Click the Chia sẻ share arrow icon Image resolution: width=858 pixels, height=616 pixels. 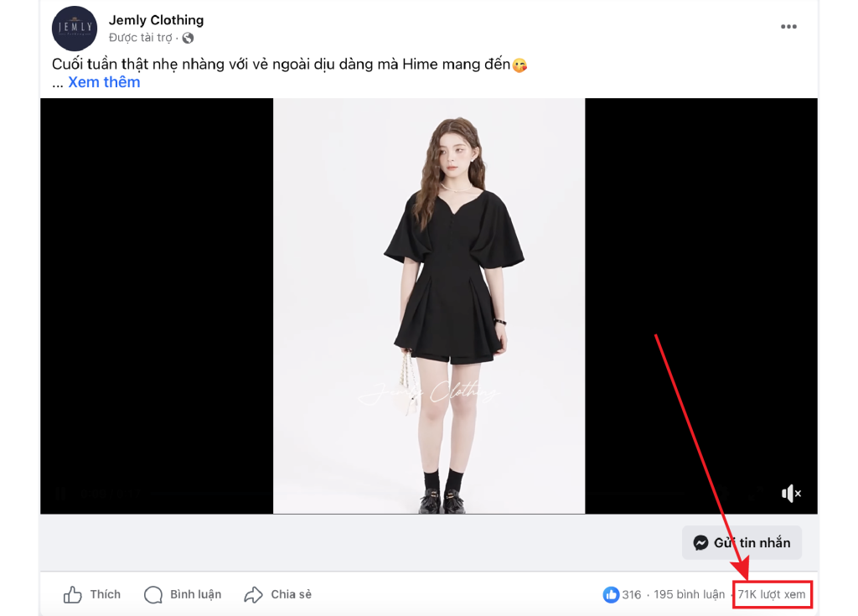click(253, 595)
